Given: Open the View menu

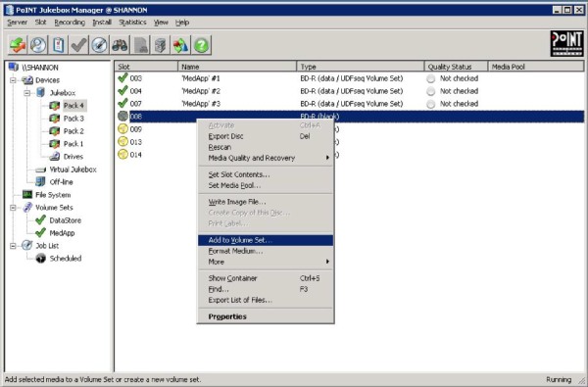Looking at the screenshot, I should [x=161, y=23].
